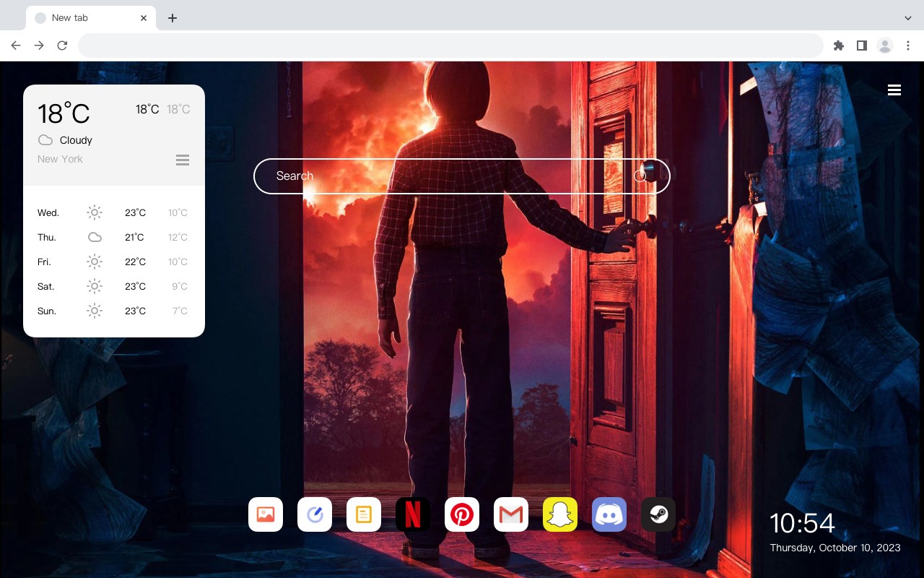
Task: Open the Chrome profile avatar
Action: pyautogui.click(x=885, y=46)
